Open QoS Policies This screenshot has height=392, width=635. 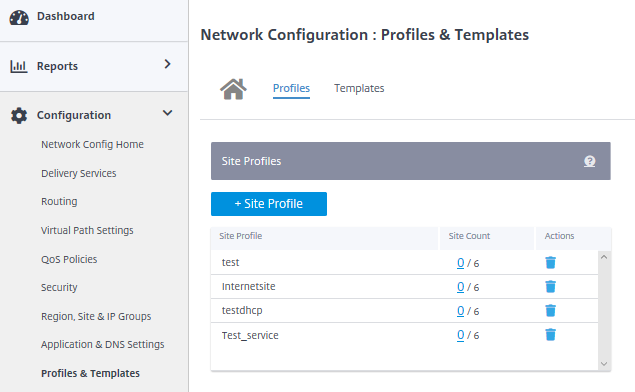pos(69,259)
